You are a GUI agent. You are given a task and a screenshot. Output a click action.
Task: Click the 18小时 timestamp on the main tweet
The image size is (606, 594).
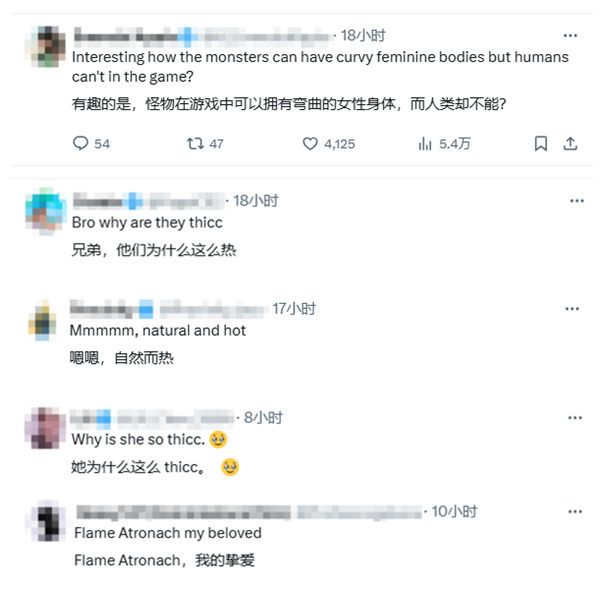[363, 35]
